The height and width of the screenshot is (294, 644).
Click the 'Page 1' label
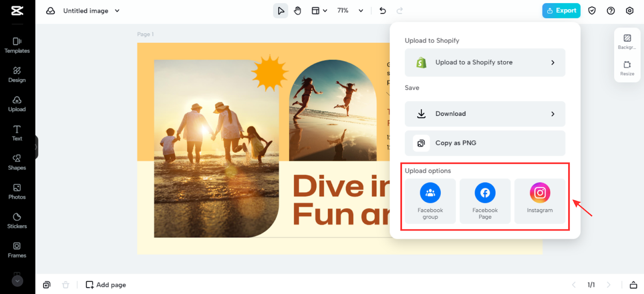click(145, 34)
